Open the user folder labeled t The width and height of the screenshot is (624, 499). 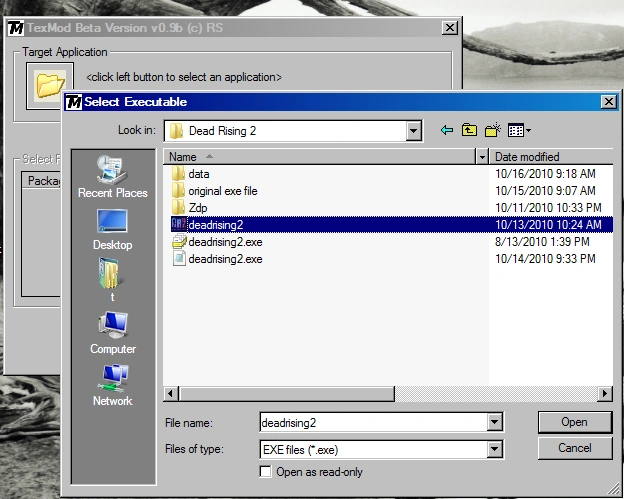(113, 280)
